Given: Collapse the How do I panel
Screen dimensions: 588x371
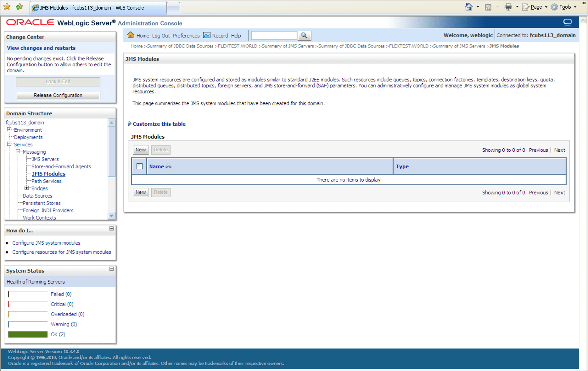Looking at the screenshot, I should 112,229.
